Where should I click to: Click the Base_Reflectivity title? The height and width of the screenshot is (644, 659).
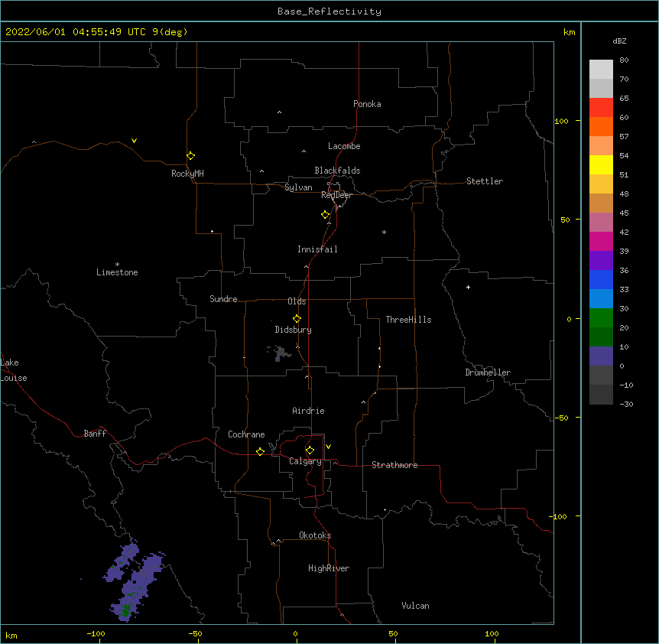329,11
